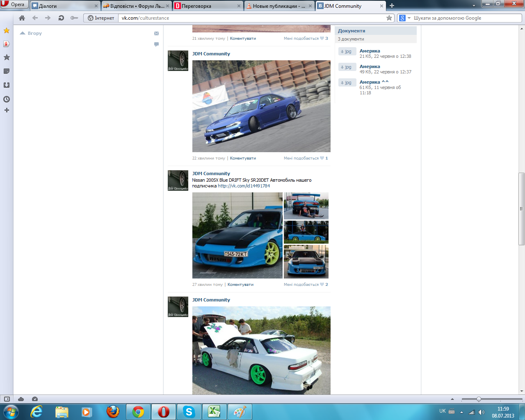Open the Америка document from 12:38
525x420 pixels.
coord(370,51)
